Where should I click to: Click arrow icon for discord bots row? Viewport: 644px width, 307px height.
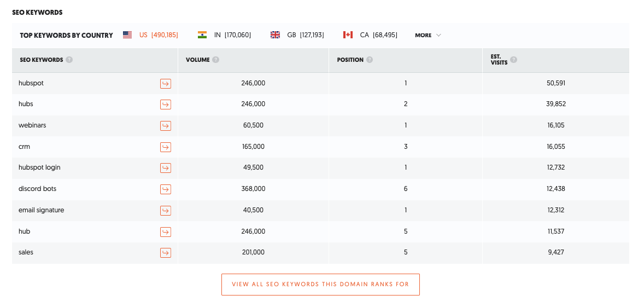pos(165,189)
